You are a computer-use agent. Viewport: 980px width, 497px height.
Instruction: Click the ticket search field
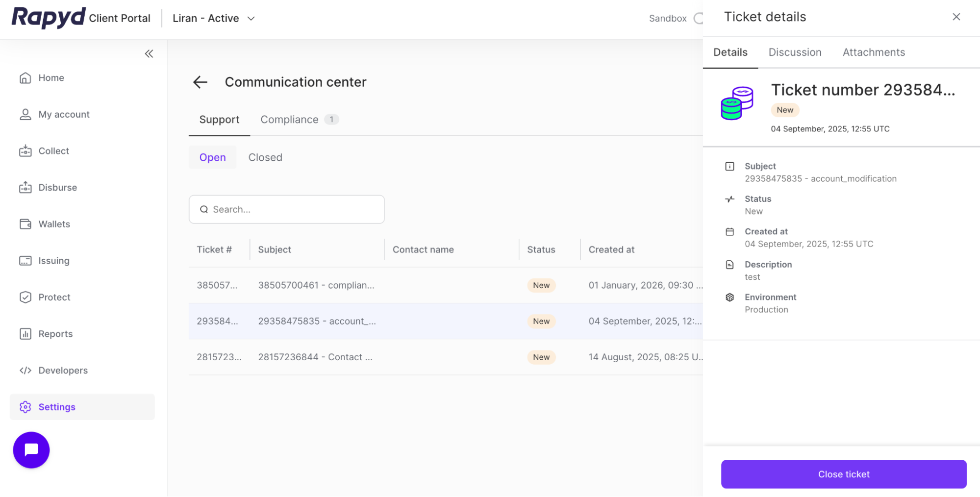287,209
